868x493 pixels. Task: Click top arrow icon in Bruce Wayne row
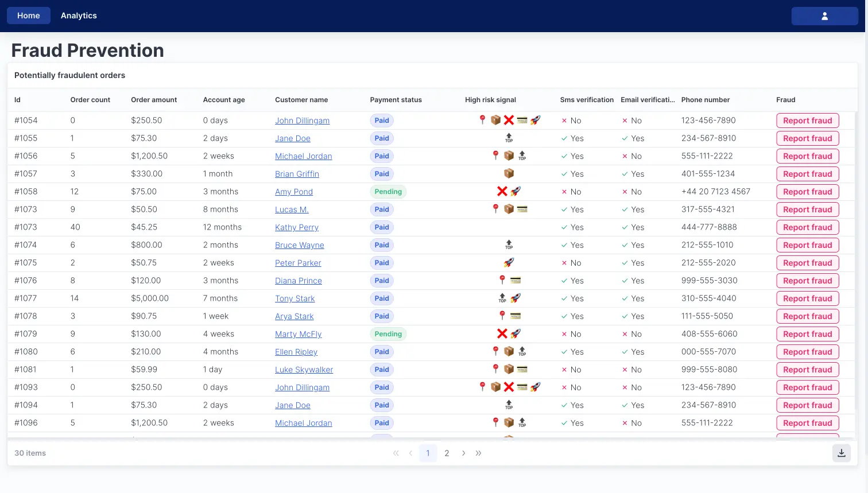(509, 244)
